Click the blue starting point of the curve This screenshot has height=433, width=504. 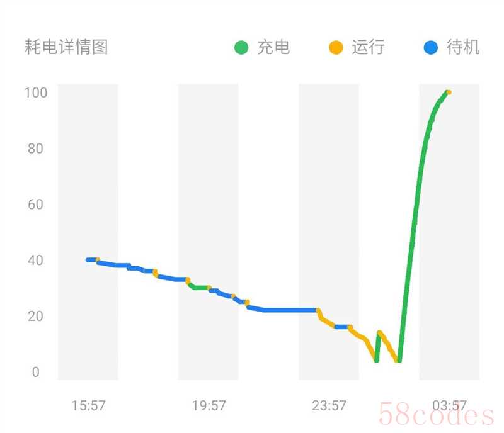pyautogui.click(x=88, y=260)
